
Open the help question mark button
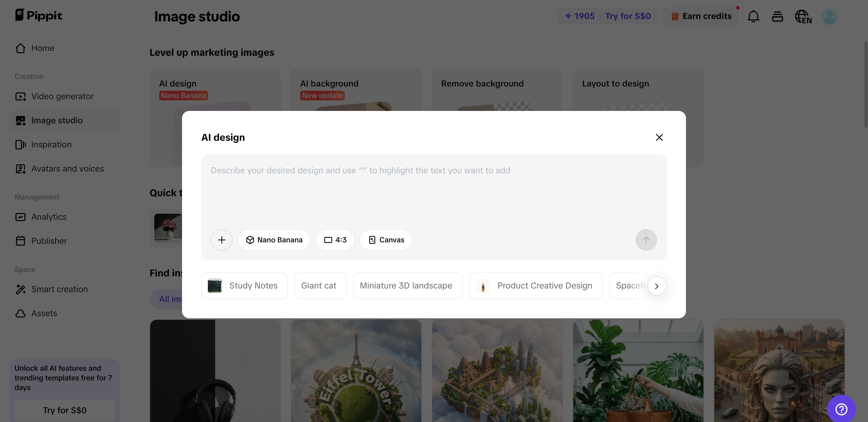click(841, 409)
